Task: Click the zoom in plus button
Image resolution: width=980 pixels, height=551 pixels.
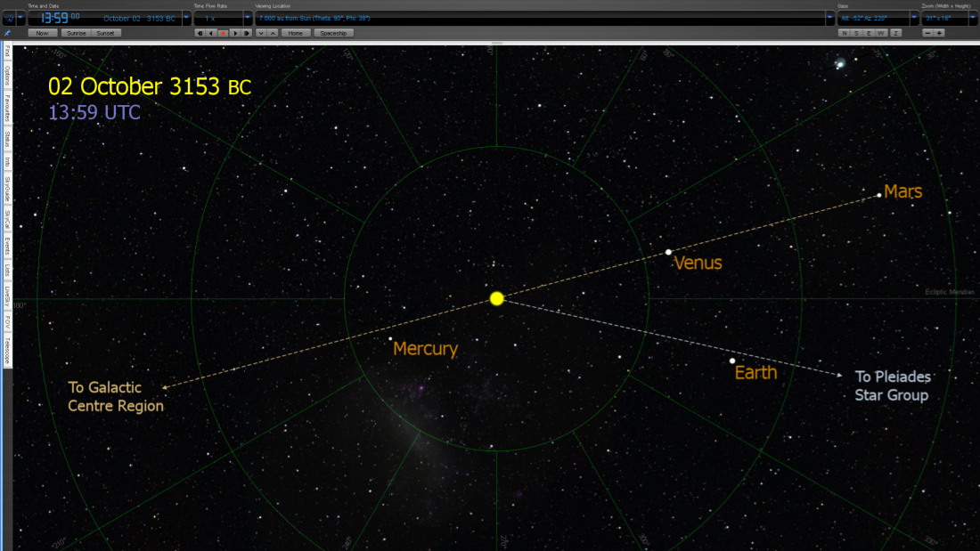Action: (x=939, y=33)
